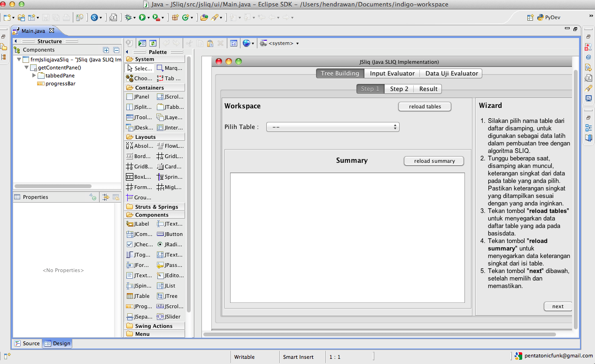This screenshot has height=364, width=595.
Task: Run the application from the Eclipse toolbar
Action: [142, 17]
